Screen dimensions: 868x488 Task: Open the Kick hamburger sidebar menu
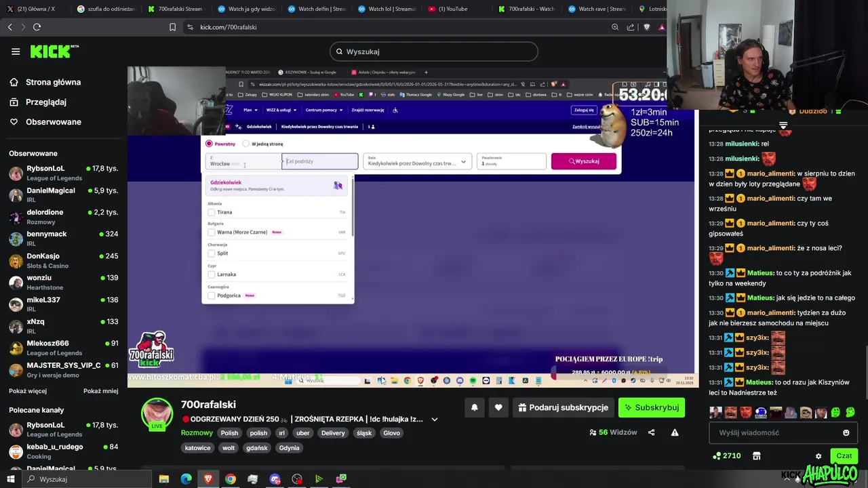[x=16, y=52]
